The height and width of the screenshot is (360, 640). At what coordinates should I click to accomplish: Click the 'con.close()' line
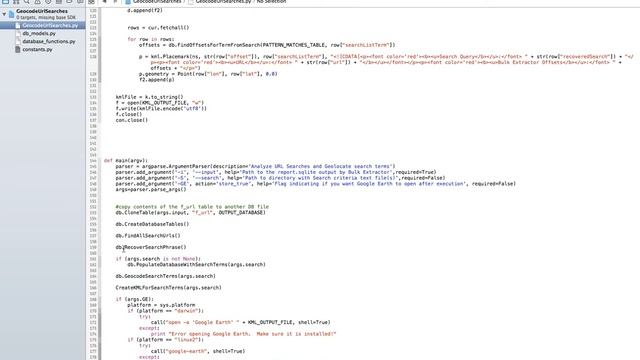click(131, 120)
